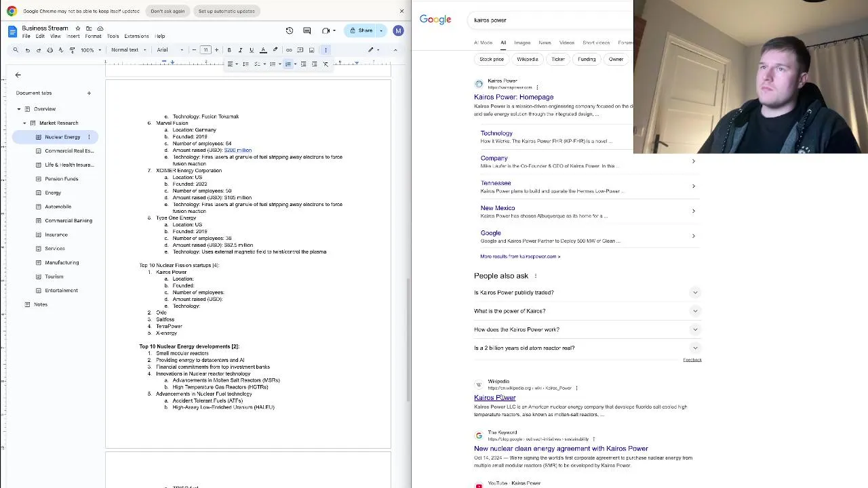Open the comments history icon
868x488 pixels.
click(x=307, y=30)
